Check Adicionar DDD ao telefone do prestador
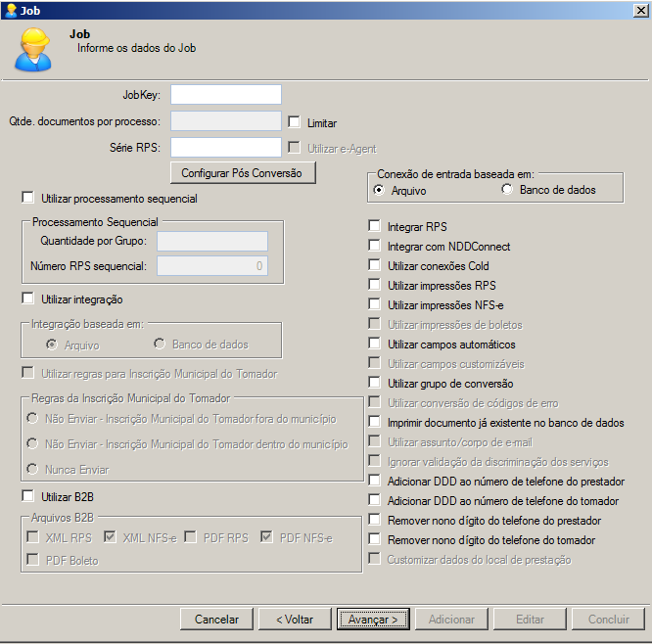Screen dimensions: 652x644 374,481
